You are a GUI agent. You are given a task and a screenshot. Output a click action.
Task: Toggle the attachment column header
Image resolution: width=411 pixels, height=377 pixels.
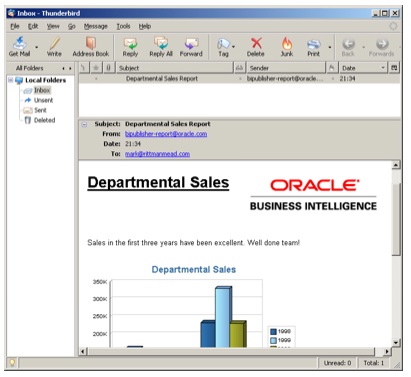(108, 68)
